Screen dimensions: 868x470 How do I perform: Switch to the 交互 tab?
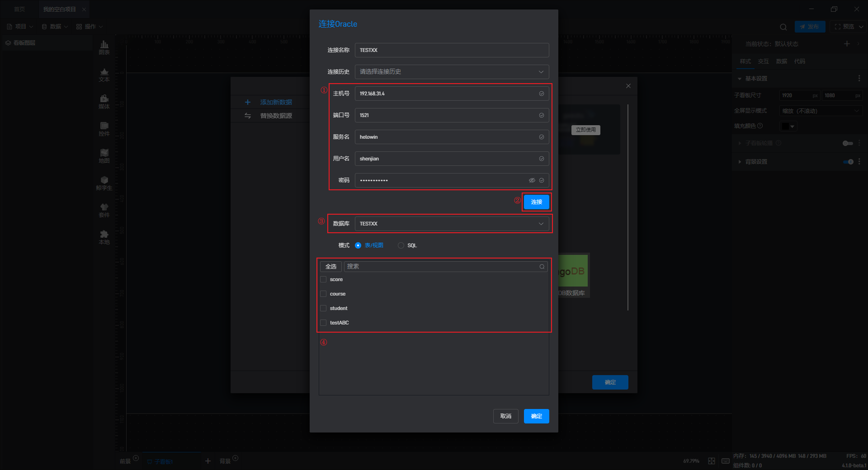coord(764,61)
